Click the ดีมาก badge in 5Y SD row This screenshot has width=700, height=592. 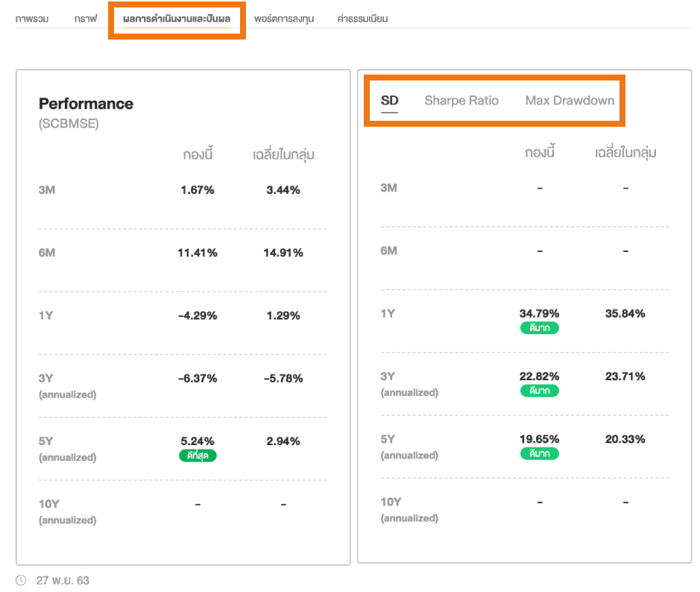point(540,453)
